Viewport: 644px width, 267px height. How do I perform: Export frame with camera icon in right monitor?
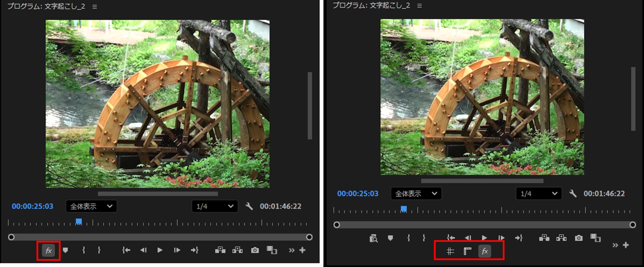(x=579, y=238)
